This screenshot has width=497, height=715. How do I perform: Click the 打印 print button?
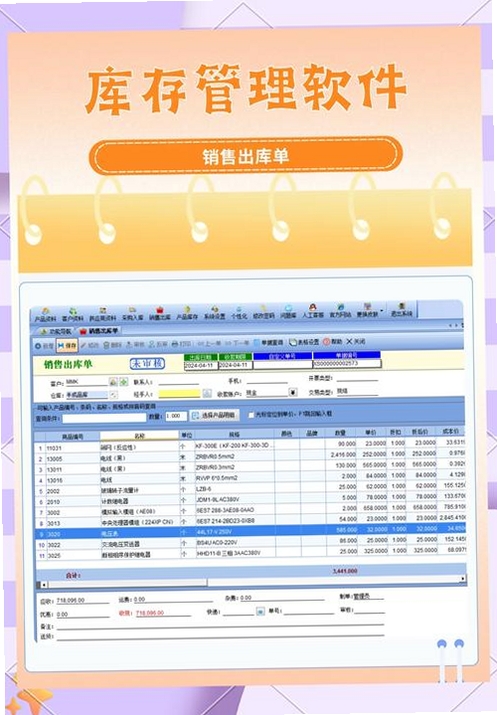181,344
